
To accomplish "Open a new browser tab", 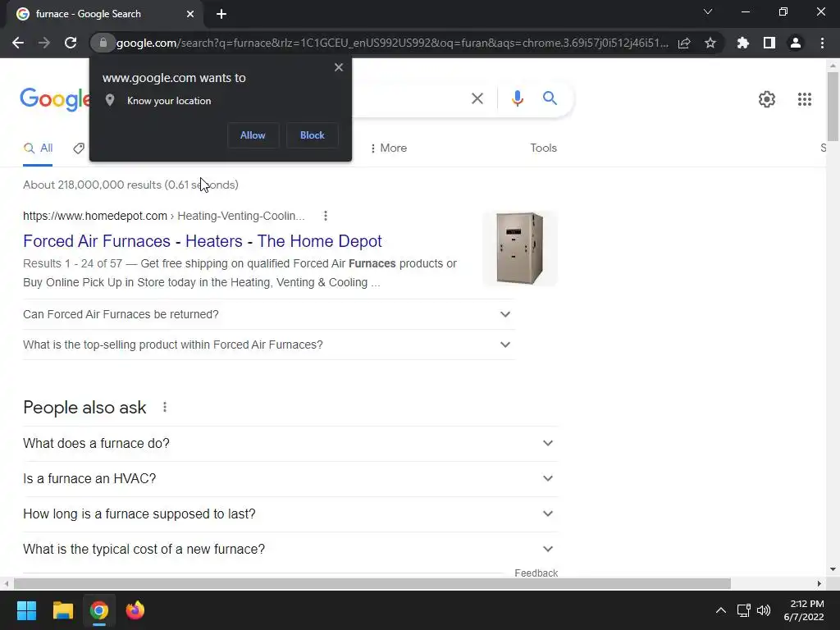I will coord(221,14).
